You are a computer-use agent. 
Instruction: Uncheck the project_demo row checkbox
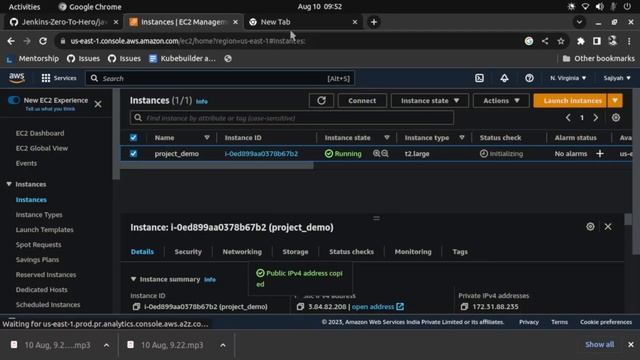pos(133,153)
